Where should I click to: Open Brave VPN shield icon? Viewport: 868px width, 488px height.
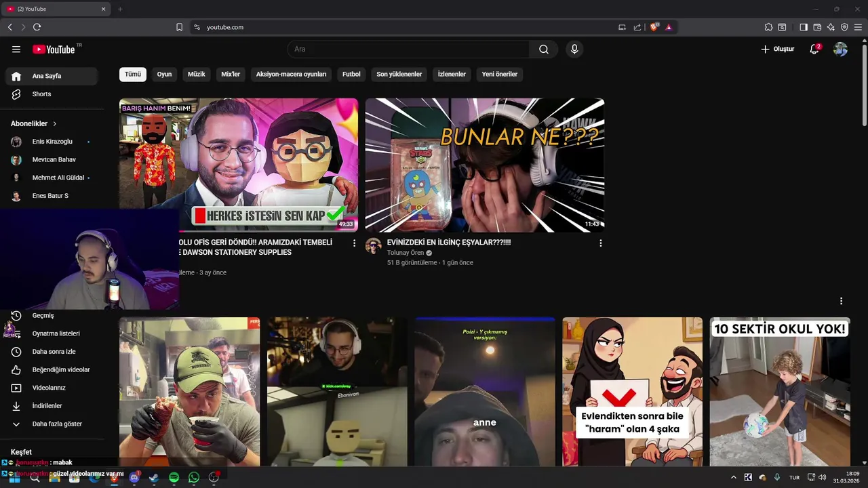point(844,27)
